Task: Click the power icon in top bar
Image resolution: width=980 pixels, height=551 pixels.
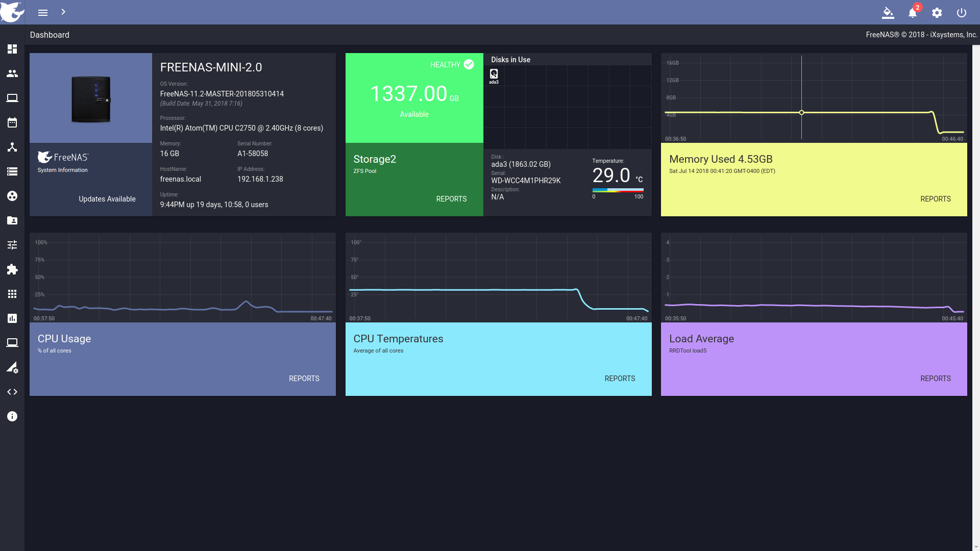Action: coord(962,13)
